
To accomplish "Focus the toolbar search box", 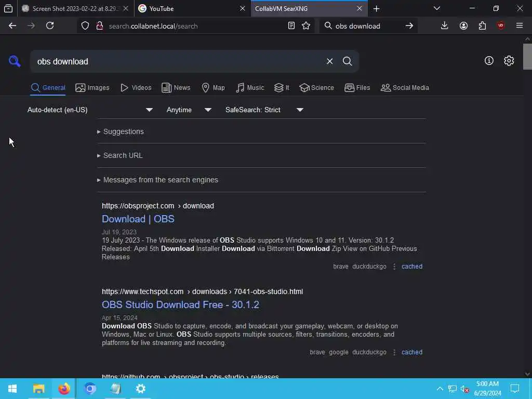I will [x=368, y=26].
